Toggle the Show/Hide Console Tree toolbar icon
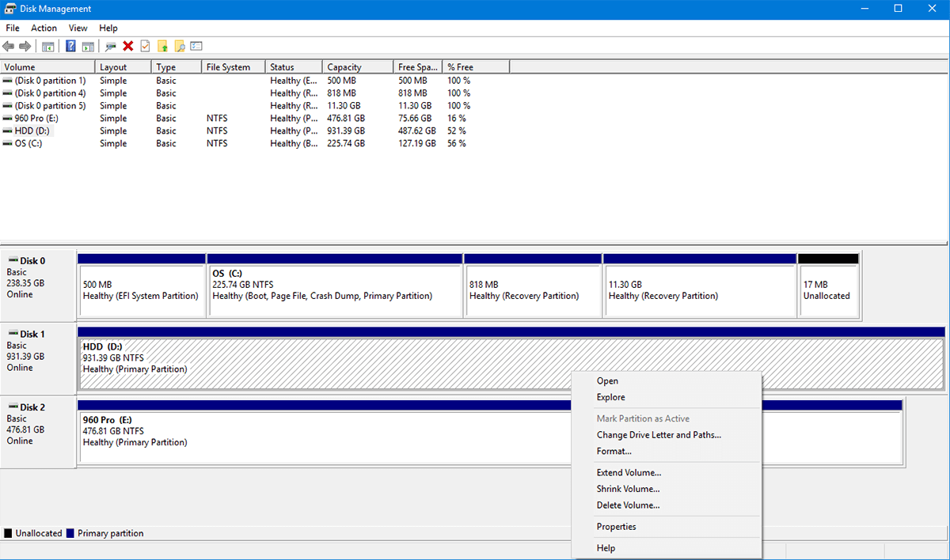Screen dimensions: 950x560 click(48, 47)
